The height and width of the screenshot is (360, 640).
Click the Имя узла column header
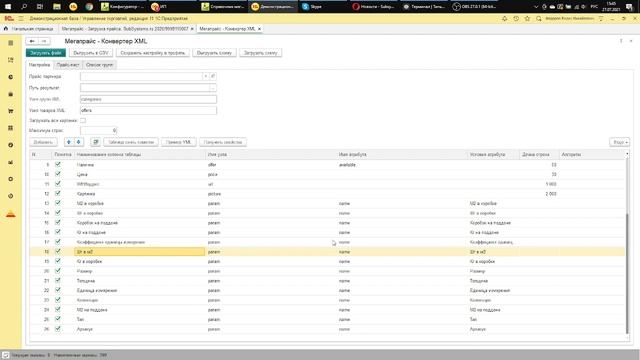click(271, 155)
